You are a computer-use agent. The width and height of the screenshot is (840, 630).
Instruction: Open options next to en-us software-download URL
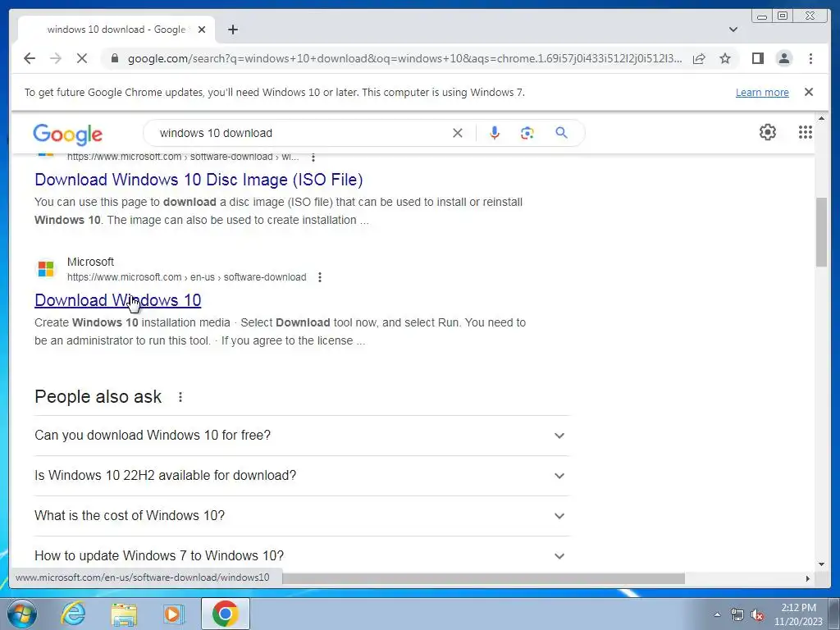coord(320,277)
